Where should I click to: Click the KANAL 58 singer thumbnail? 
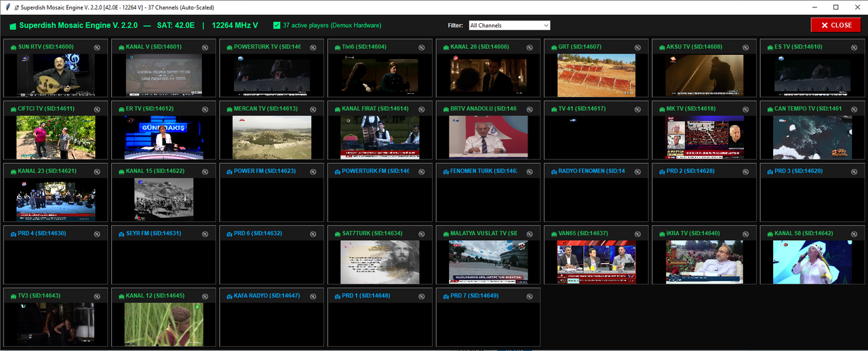tap(812, 261)
